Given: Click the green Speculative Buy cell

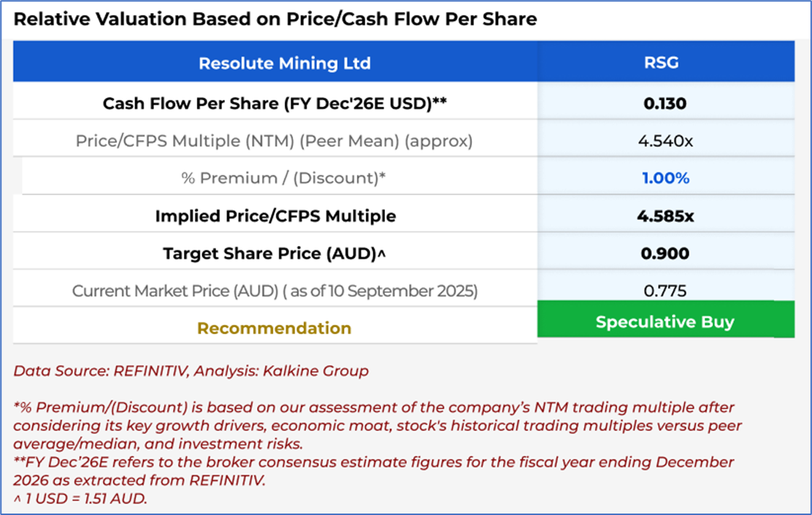Looking at the screenshot, I should click(665, 322).
